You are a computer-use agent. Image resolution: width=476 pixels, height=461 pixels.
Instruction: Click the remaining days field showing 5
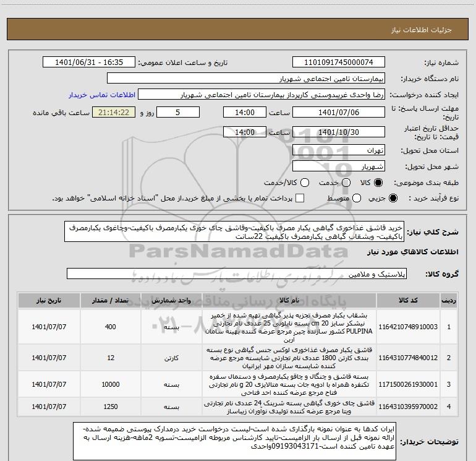click(178, 112)
